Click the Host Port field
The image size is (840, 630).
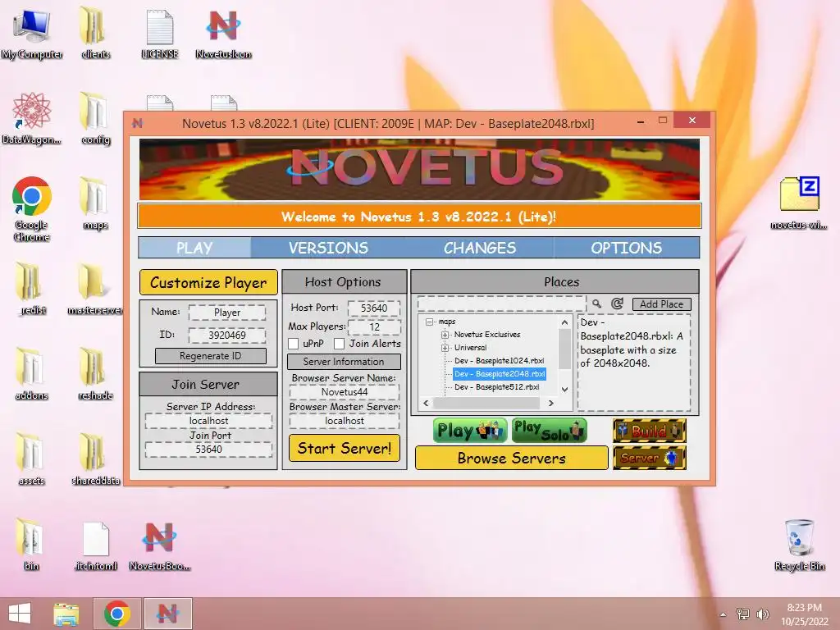pos(374,308)
